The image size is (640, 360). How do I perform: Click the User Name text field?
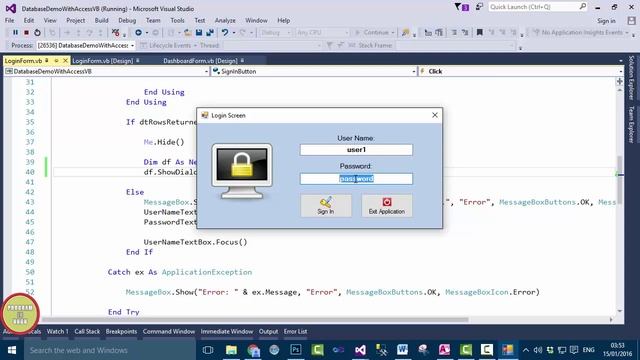pos(356,150)
